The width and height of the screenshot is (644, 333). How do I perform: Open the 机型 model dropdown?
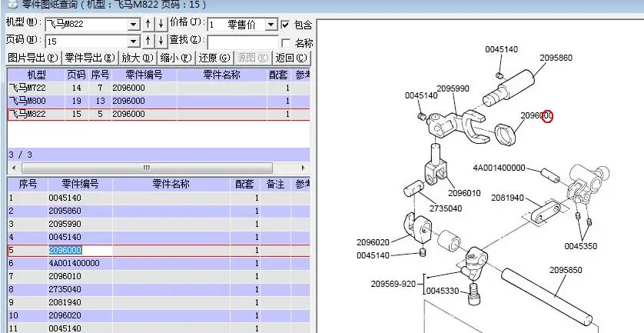(134, 25)
